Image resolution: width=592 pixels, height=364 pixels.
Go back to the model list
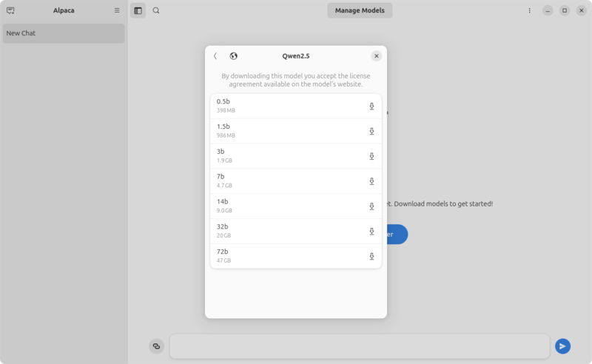[215, 56]
